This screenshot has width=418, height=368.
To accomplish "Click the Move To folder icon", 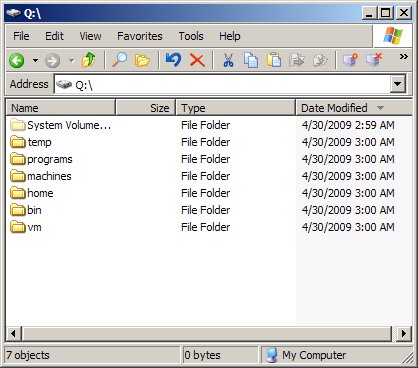I will pyautogui.click(x=297, y=60).
